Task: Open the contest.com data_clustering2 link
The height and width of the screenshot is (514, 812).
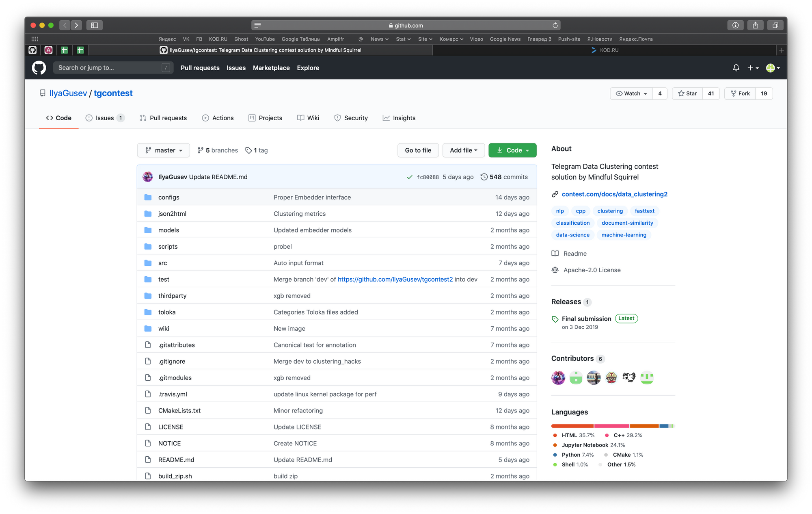Action: 614,194
